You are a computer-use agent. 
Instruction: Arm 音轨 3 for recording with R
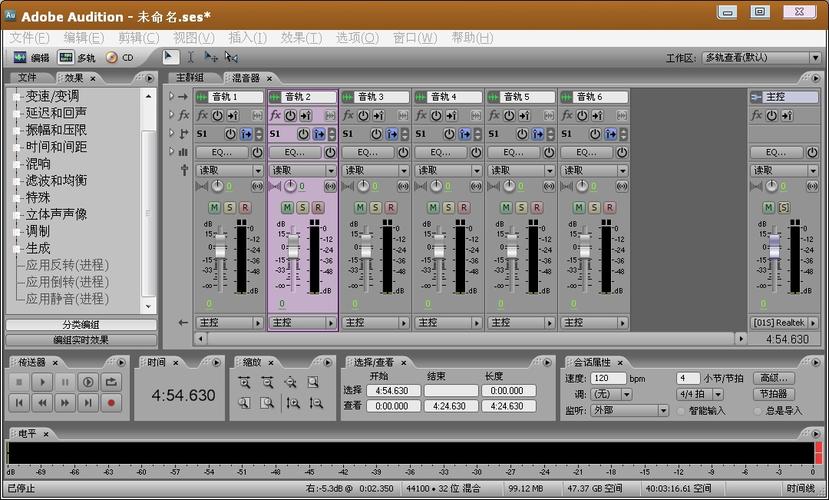(x=391, y=207)
